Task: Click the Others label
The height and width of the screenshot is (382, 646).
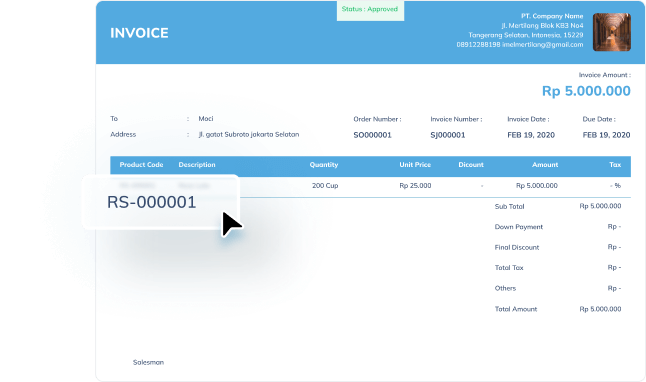Action: (505, 288)
